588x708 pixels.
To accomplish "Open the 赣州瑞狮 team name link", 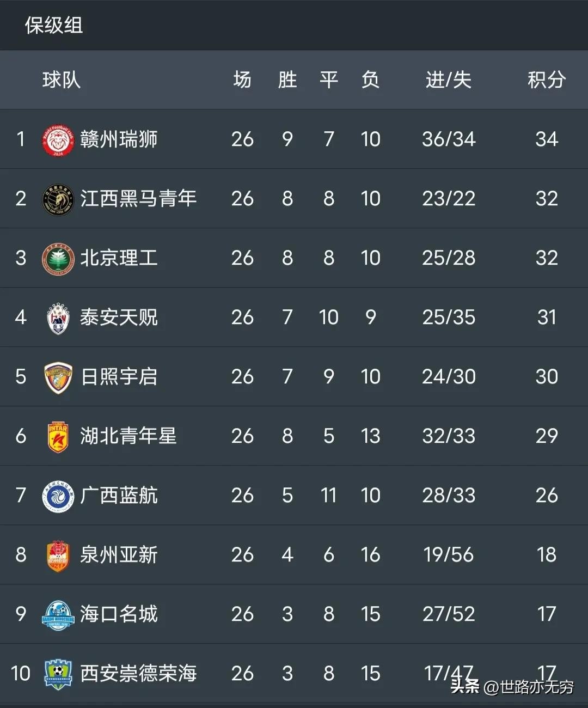I will pyautogui.click(x=119, y=139).
